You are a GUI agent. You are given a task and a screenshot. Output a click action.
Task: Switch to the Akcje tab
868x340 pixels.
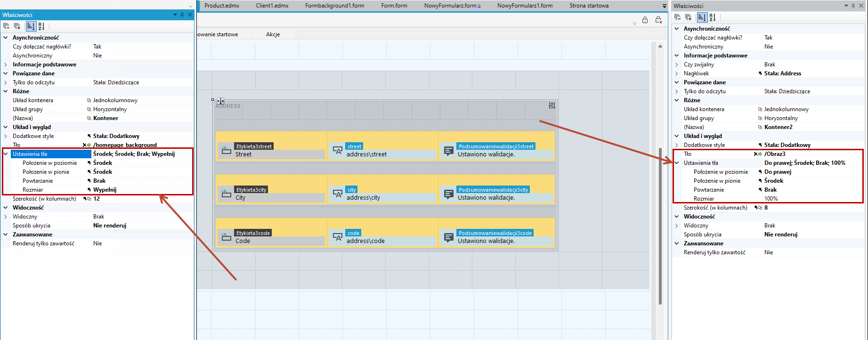(x=273, y=34)
